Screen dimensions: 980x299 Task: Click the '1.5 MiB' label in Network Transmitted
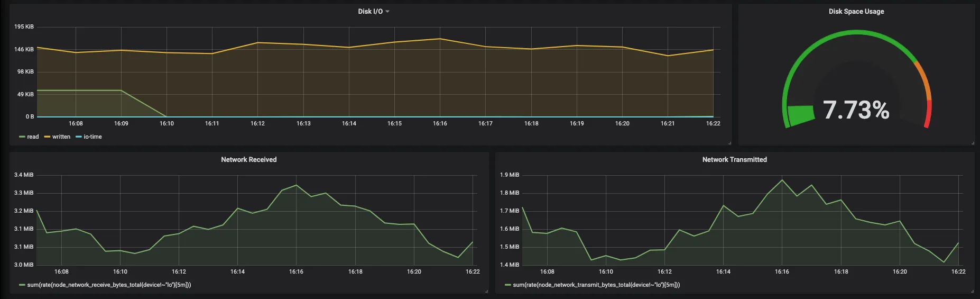click(x=510, y=247)
